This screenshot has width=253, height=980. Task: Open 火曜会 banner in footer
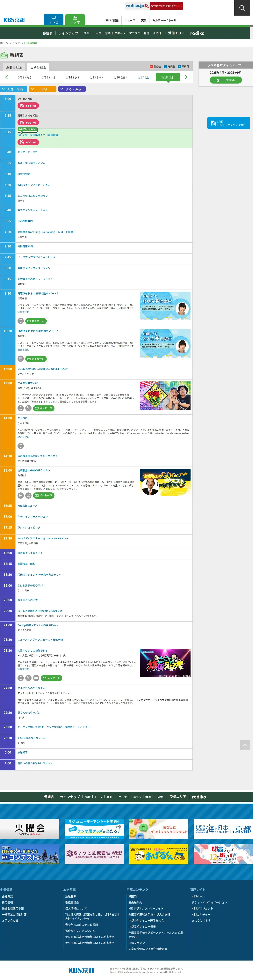coord(30,829)
